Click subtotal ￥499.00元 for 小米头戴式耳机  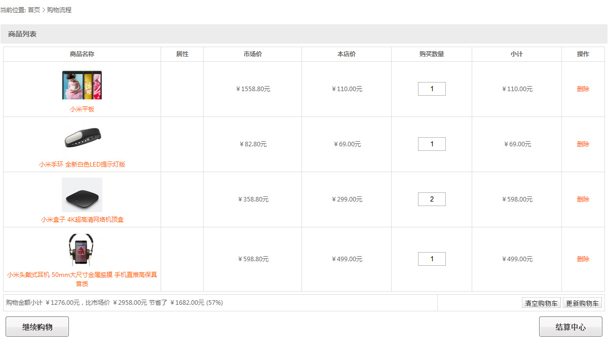click(x=517, y=259)
